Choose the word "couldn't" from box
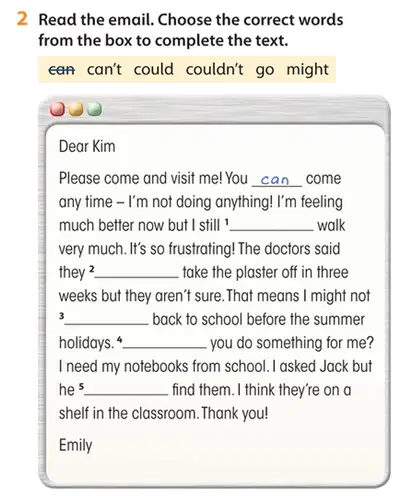 [x=215, y=69]
